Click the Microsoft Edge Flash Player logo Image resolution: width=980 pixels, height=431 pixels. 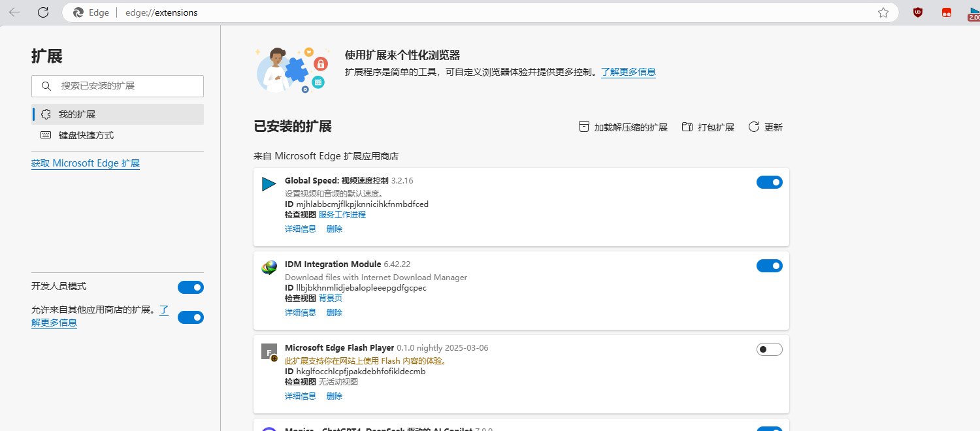[269, 352]
